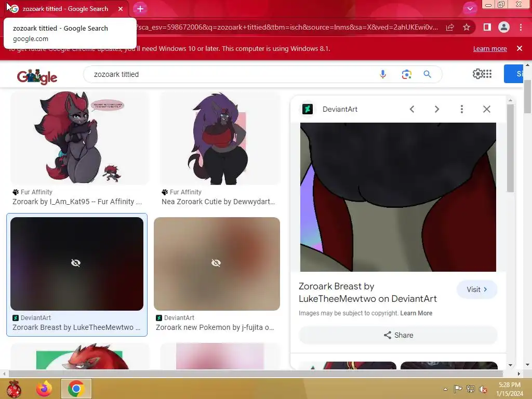Select the zozoark tittied Google Search tab

[65, 9]
